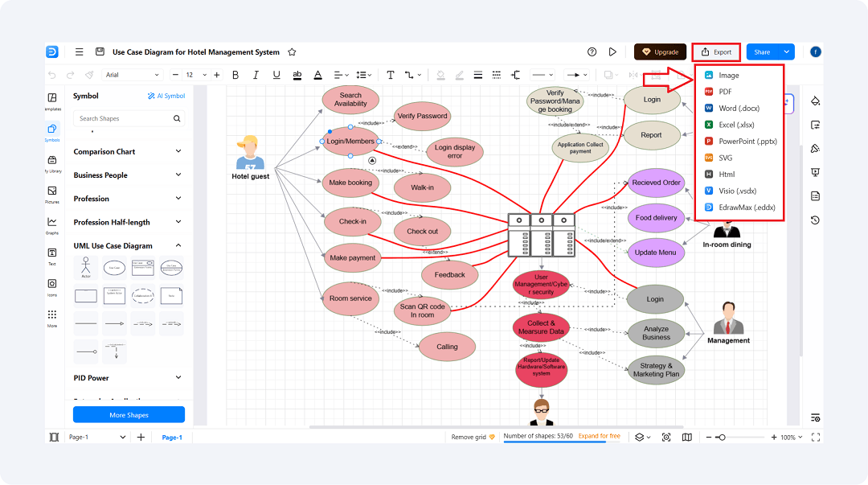The width and height of the screenshot is (868, 485).
Task: Star the document as favorite
Action: click(x=292, y=52)
